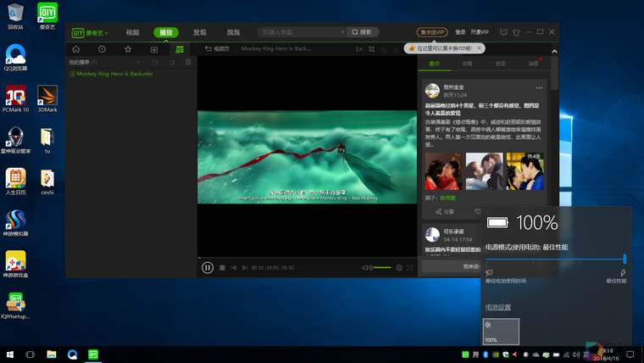Switch to the 泡泡 tab
The height and width of the screenshot is (363, 644).
coord(233,32)
